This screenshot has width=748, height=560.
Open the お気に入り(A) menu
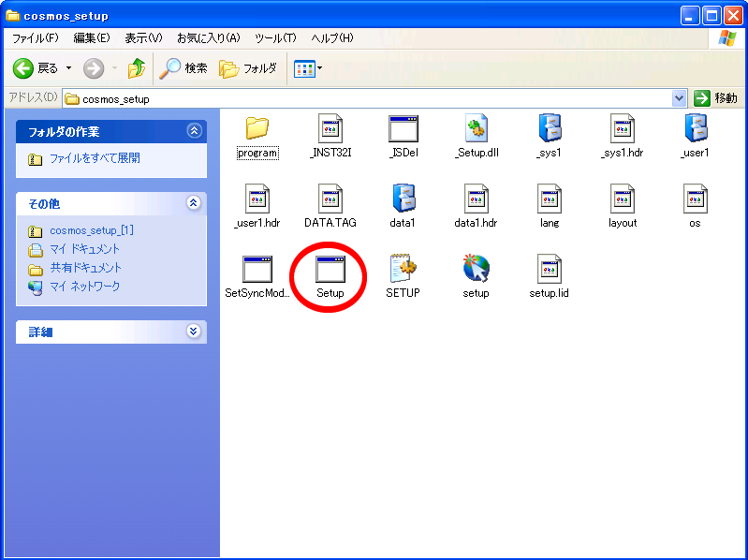(209, 38)
